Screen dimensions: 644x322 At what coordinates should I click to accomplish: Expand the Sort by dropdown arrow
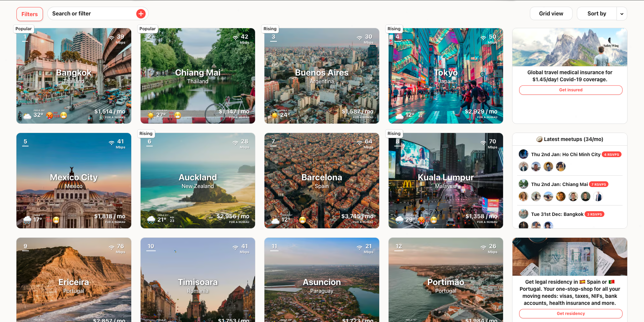622,14
